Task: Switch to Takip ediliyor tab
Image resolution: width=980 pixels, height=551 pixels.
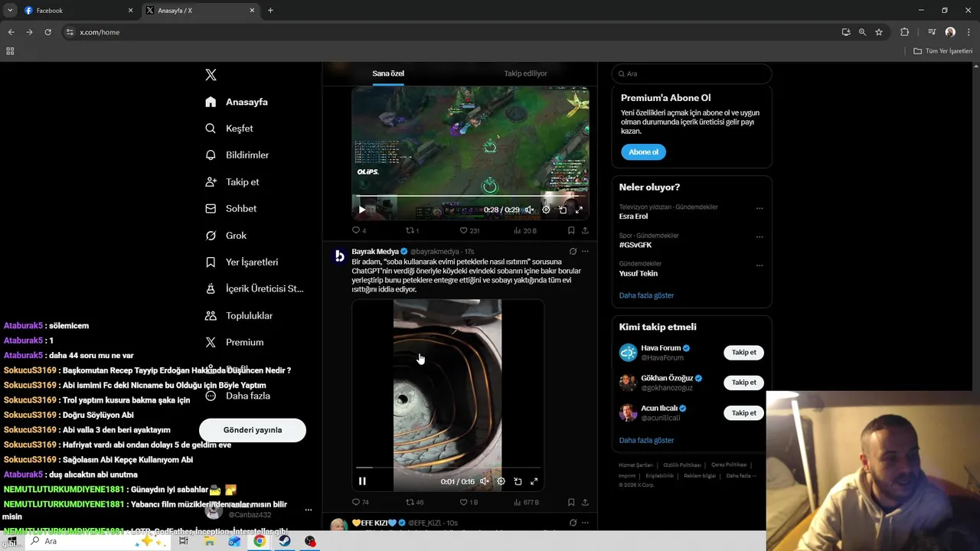Action: 525,73
